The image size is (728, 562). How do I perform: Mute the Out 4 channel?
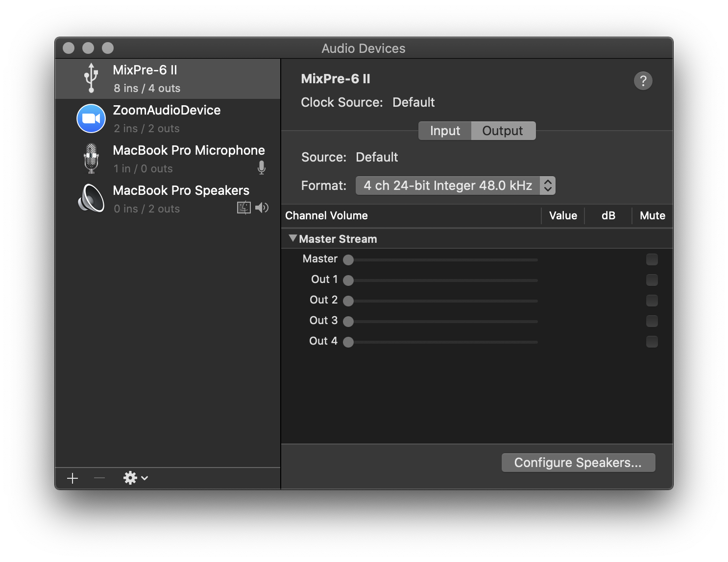652,341
